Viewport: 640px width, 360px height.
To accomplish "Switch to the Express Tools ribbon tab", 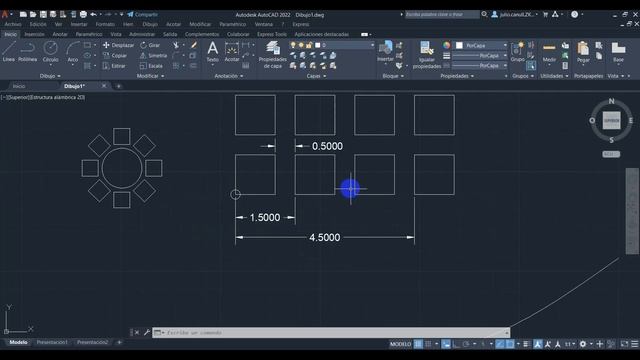I will (272, 34).
